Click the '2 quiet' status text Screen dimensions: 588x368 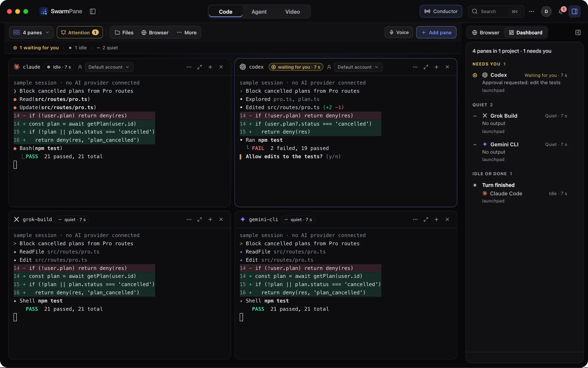pyautogui.click(x=107, y=48)
